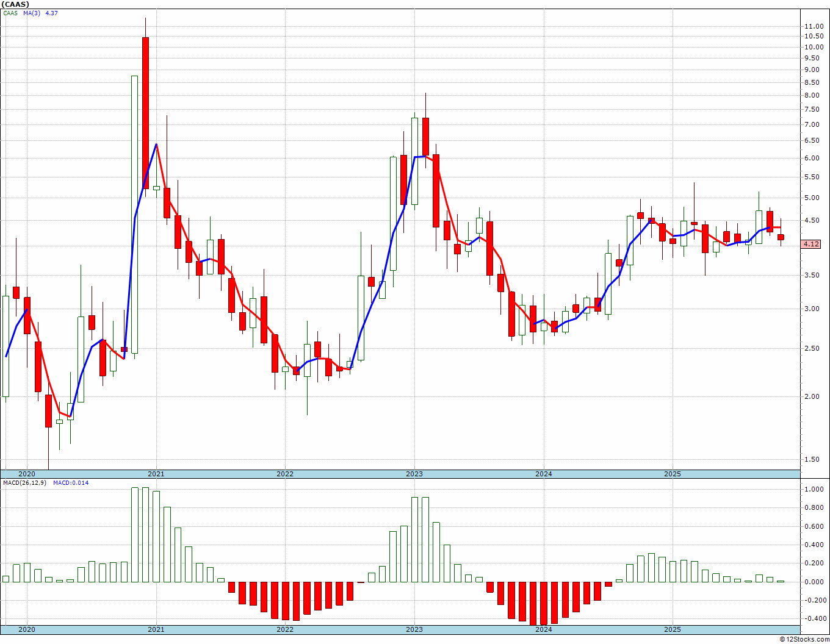Screen dimensions: 830x644
Task: Click the 0.600 MACD axis label
Action: 814,526
